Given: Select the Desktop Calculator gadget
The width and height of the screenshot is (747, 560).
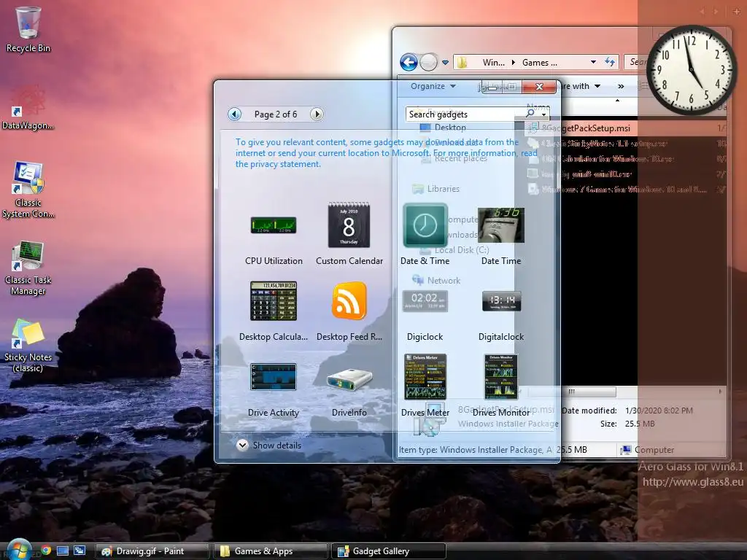Looking at the screenshot, I should (274, 301).
